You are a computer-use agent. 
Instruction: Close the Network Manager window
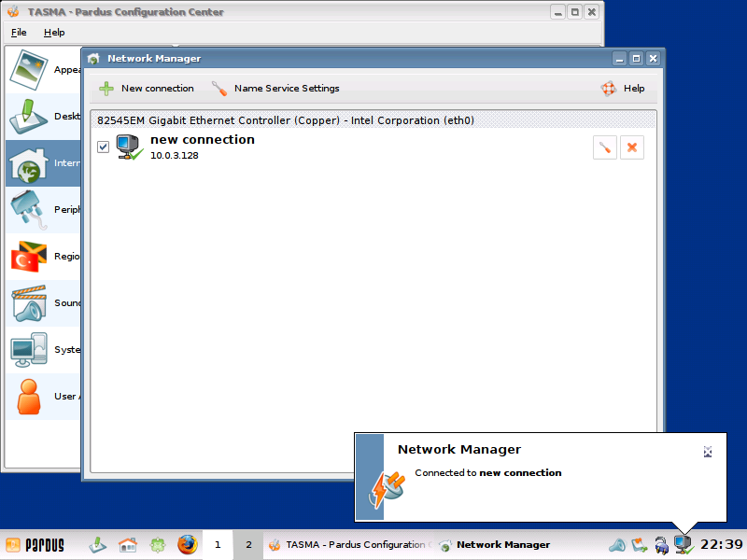pyautogui.click(x=653, y=59)
